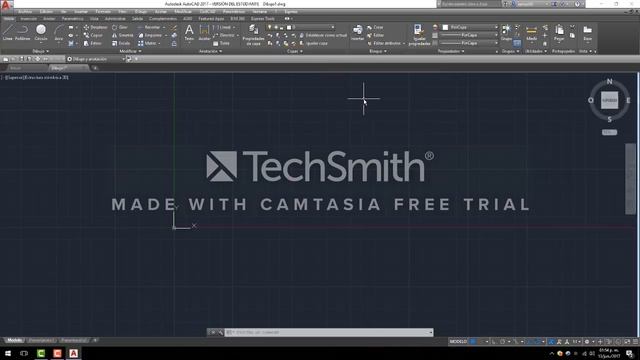This screenshot has height=360, width=640.
Task: Click the Medir tool
Action: coord(531,32)
